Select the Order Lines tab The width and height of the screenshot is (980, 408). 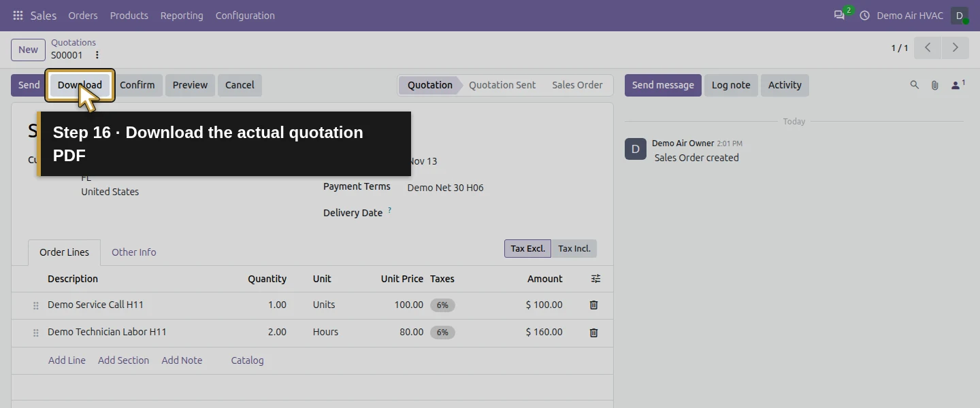tap(64, 252)
